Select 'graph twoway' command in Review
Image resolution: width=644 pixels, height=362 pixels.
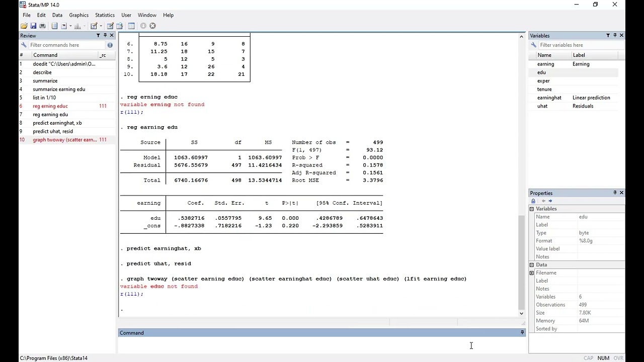tap(66, 140)
